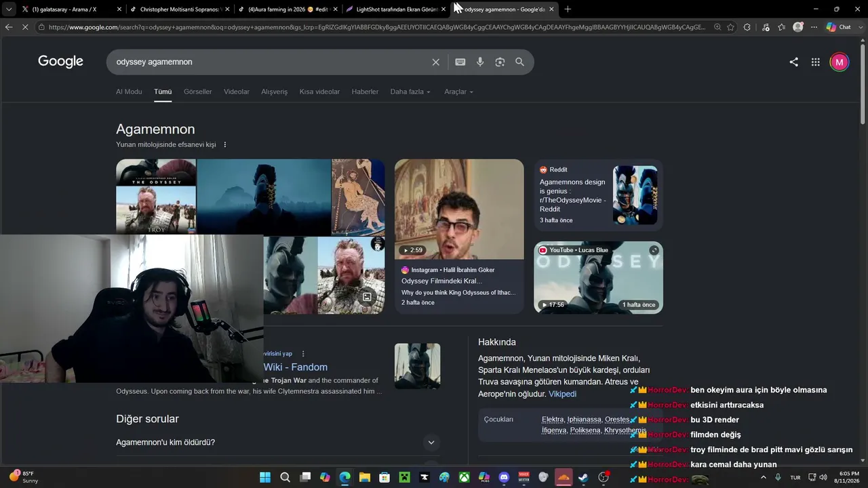
Task: Play the Instagram Halil İbrahim Göker video
Action: (459, 209)
